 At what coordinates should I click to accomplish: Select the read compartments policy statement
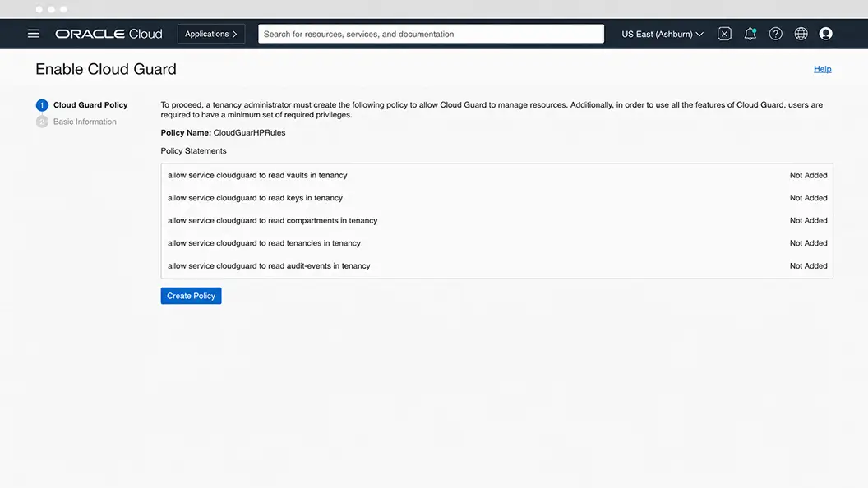[x=272, y=221]
